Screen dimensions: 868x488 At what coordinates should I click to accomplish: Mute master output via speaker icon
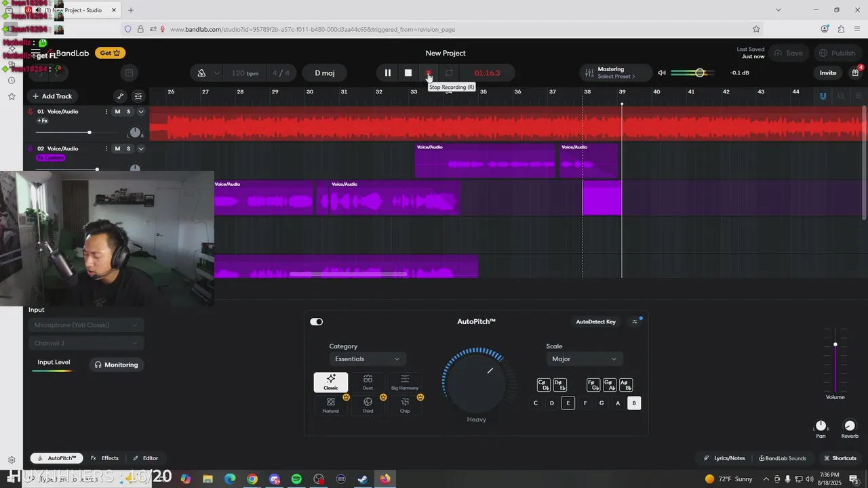(662, 73)
